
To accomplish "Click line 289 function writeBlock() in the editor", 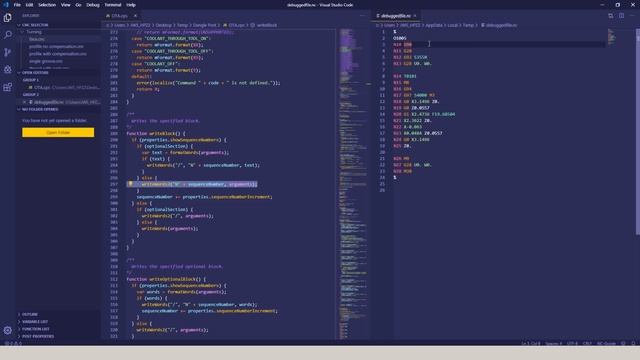I will pyautogui.click(x=156, y=133).
